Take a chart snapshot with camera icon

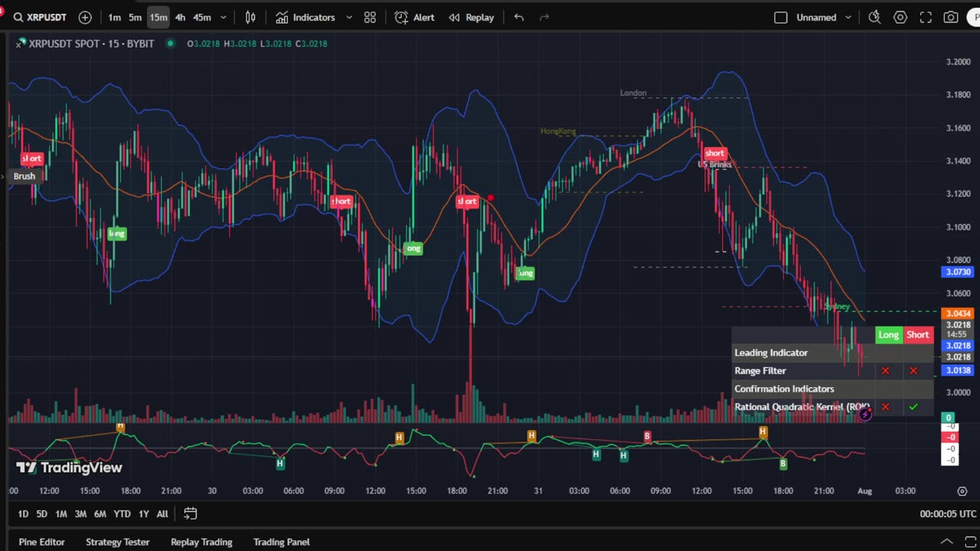click(x=951, y=17)
